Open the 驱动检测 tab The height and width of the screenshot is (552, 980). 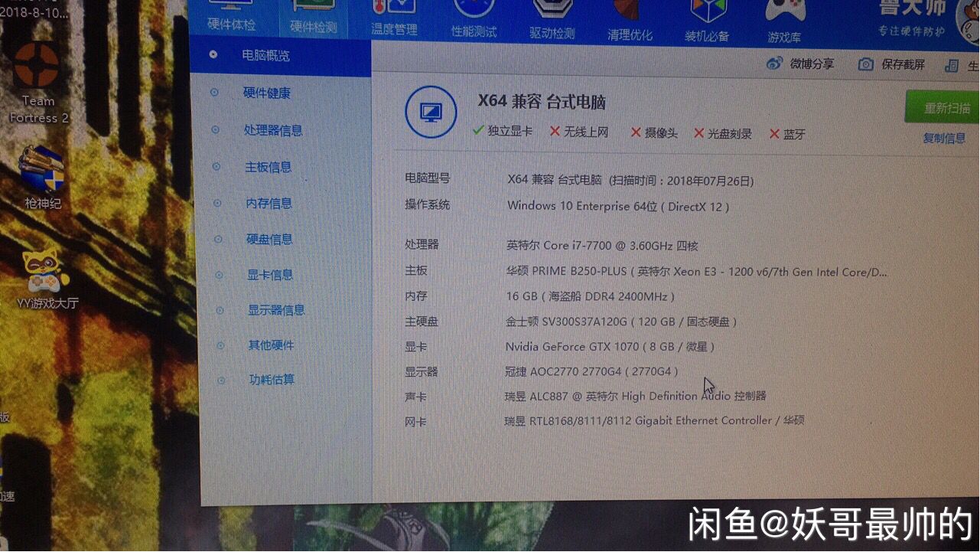click(552, 22)
